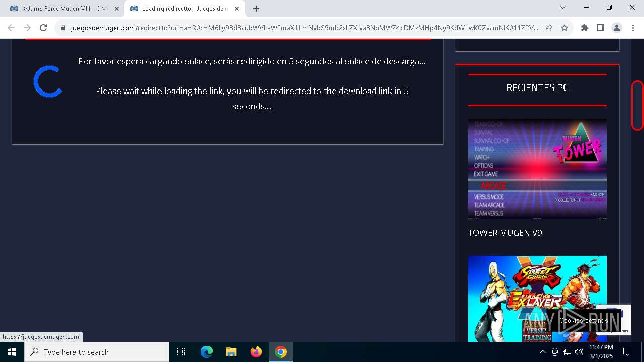Show hidden system tray icons
The height and width of the screenshot is (362, 644).
tap(542, 352)
